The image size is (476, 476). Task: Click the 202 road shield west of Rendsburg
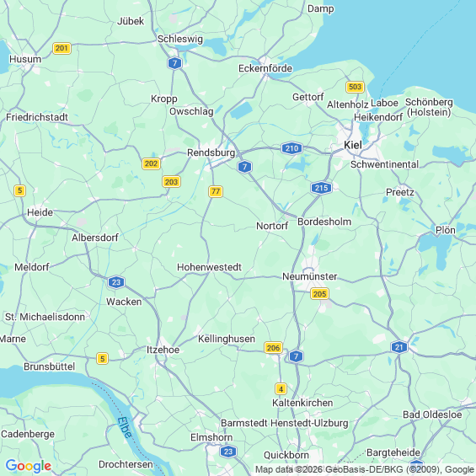[x=151, y=164]
